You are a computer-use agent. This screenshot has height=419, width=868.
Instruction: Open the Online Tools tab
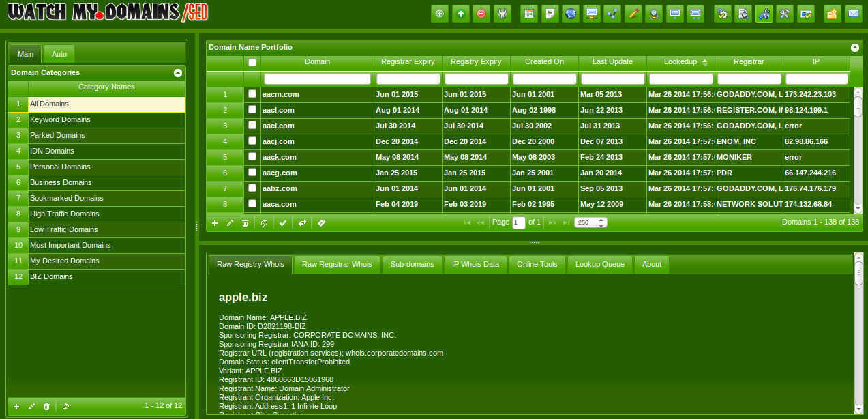pyautogui.click(x=537, y=264)
